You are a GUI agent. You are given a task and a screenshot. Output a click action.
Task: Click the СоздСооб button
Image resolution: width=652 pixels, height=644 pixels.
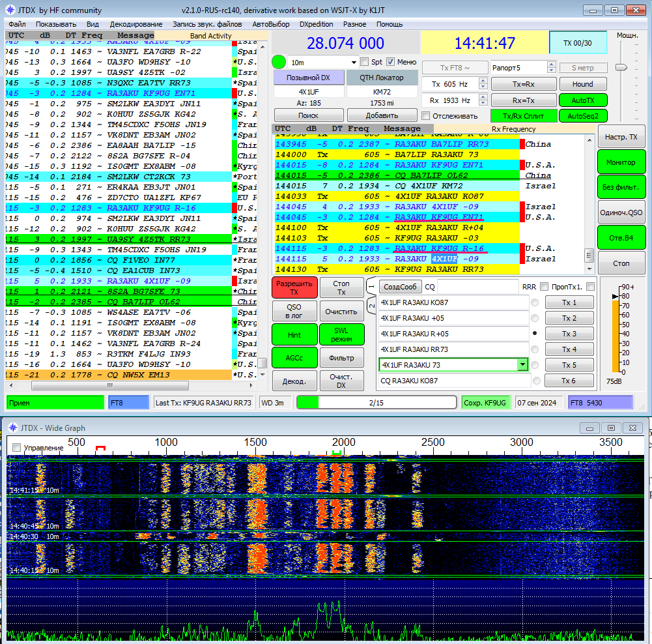(x=400, y=287)
